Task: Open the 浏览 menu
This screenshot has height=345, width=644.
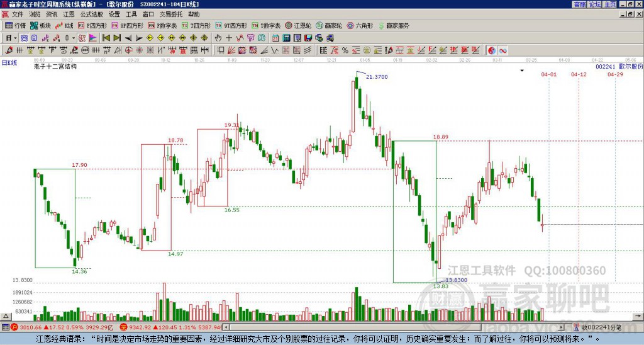Action: [35, 14]
